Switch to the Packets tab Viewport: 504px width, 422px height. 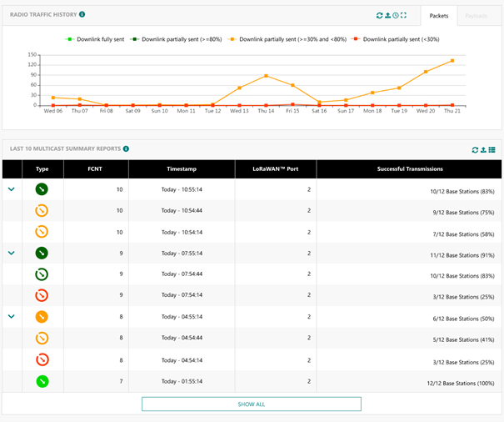tap(438, 15)
